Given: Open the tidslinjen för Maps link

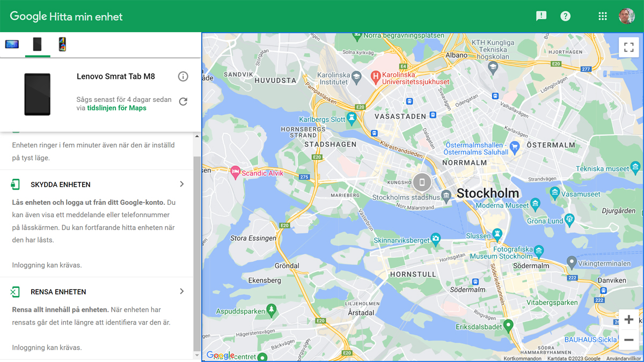Looking at the screenshot, I should [116, 108].
